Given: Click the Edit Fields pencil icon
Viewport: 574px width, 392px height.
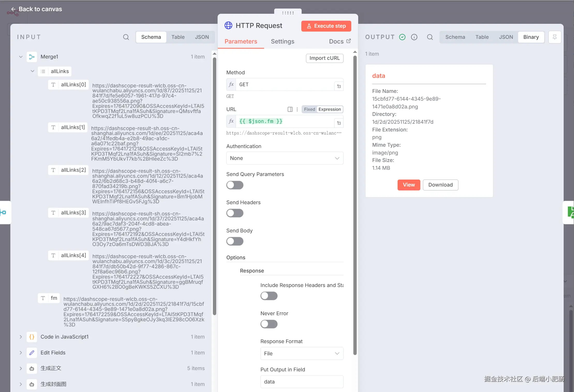Looking at the screenshot, I should tap(32, 353).
